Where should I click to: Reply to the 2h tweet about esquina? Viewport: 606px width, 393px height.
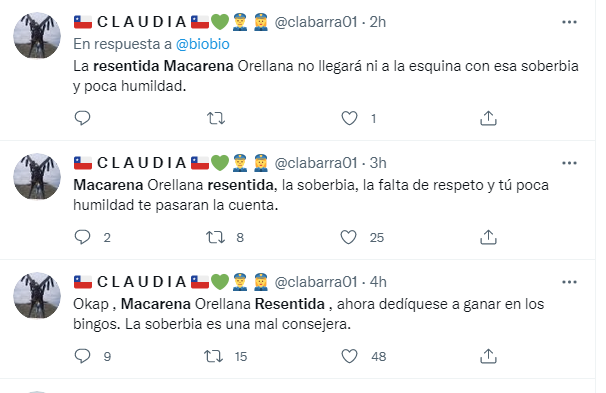82,118
